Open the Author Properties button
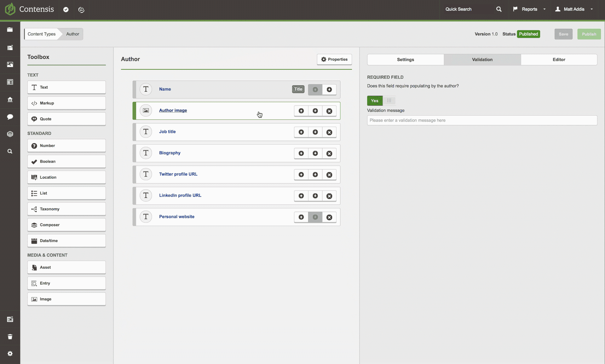Screen dimensions: 605x364 (334, 59)
